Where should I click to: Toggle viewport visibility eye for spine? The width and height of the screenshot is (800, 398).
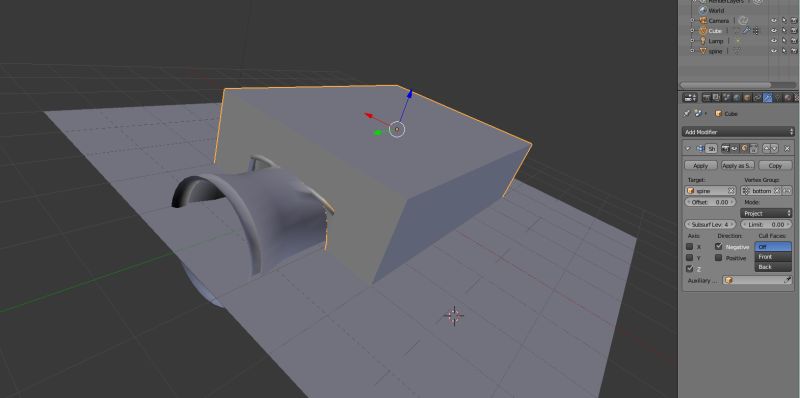[773, 51]
